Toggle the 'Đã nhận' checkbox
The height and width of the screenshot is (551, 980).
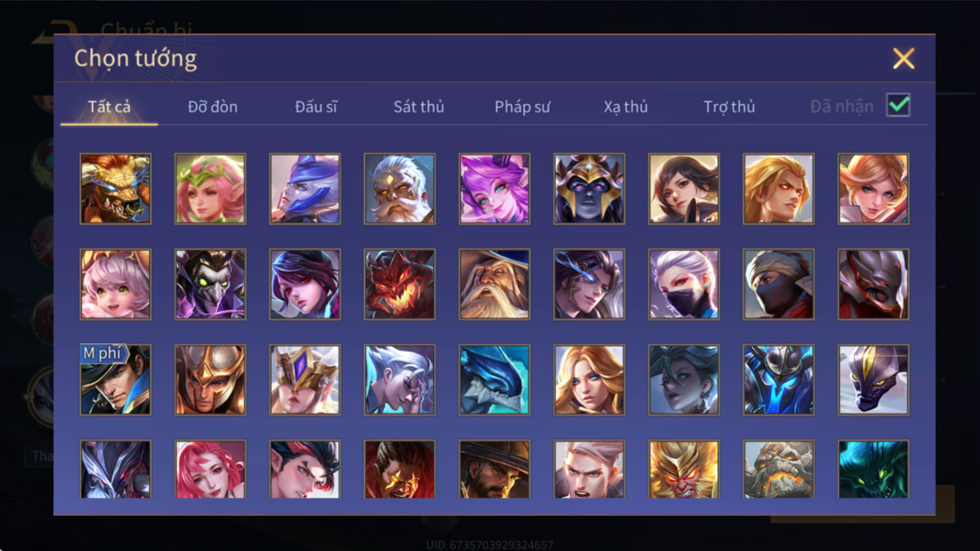[898, 105]
